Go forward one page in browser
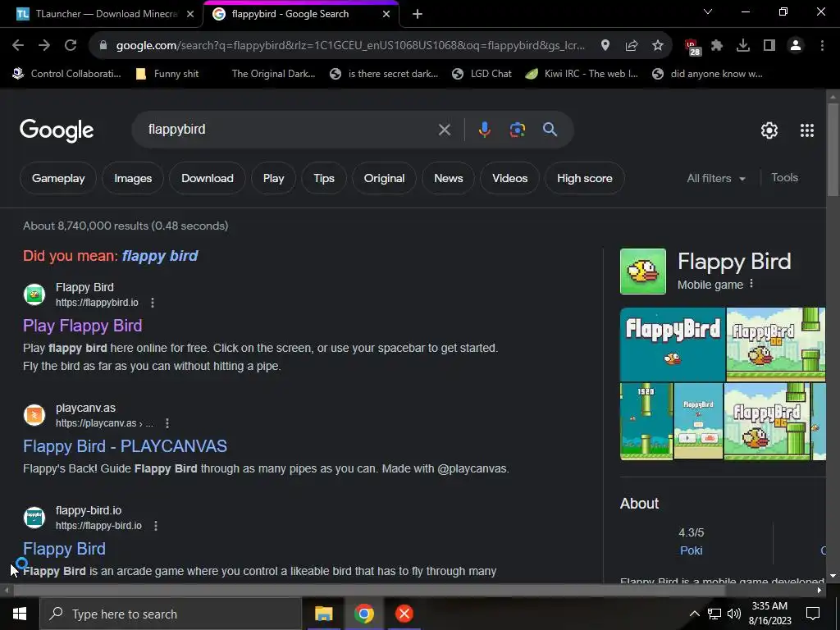The height and width of the screenshot is (630, 840). 44,46
